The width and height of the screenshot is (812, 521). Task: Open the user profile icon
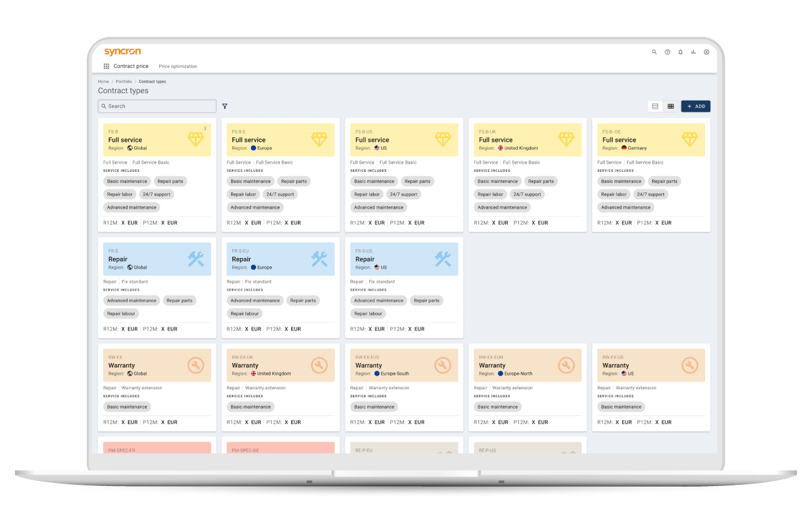coord(706,52)
